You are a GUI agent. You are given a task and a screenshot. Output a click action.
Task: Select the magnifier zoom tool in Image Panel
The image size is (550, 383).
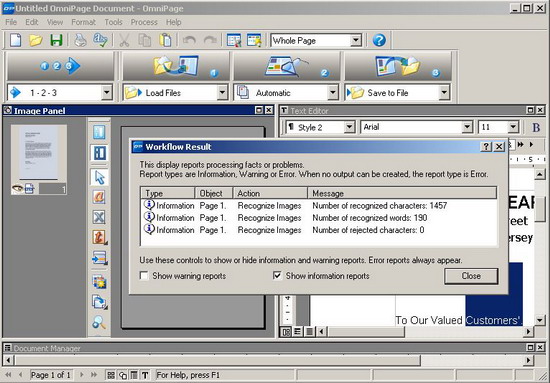point(99,322)
